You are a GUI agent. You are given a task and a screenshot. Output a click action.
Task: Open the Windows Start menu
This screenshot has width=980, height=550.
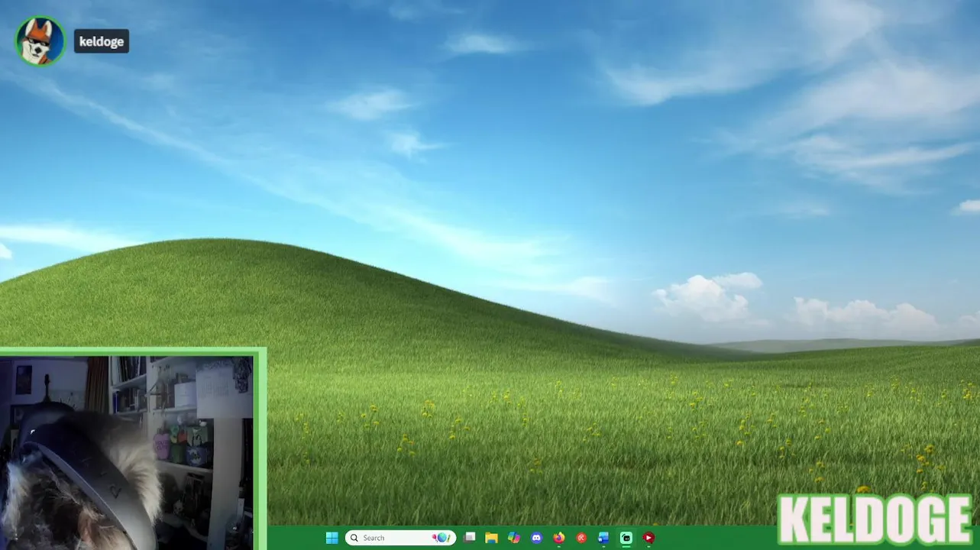click(332, 538)
